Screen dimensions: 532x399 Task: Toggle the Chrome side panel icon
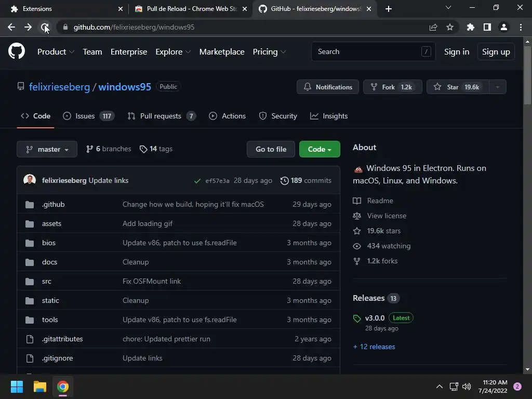487,27
